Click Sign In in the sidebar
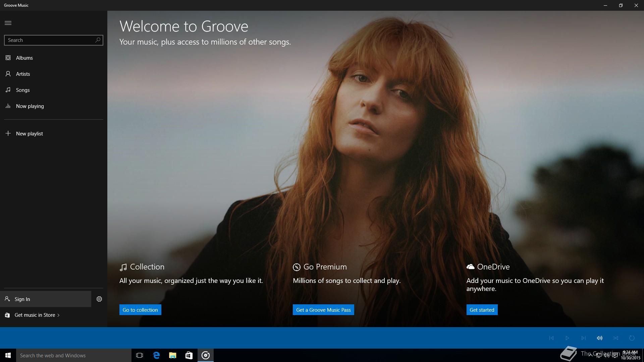The width and height of the screenshot is (644, 362). coord(46,299)
